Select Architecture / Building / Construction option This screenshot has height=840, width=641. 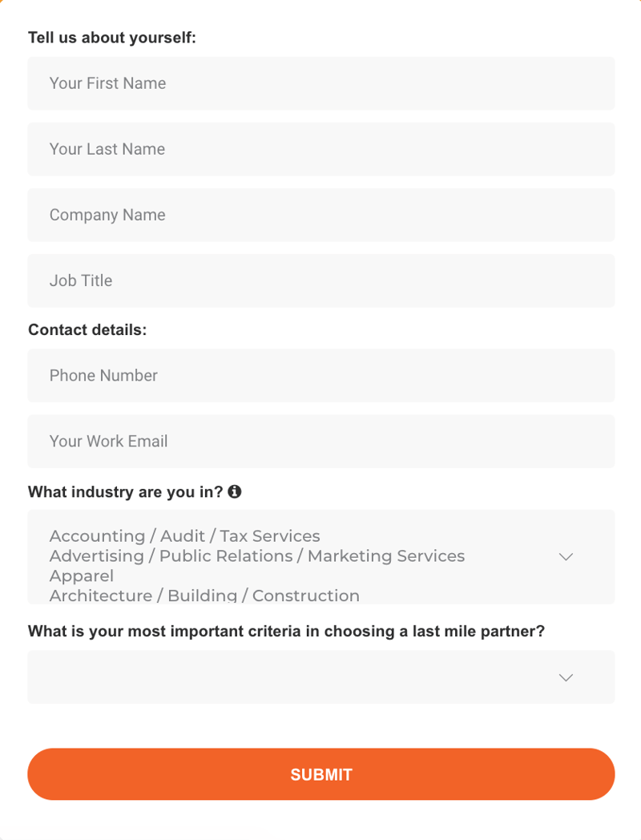pos(204,595)
